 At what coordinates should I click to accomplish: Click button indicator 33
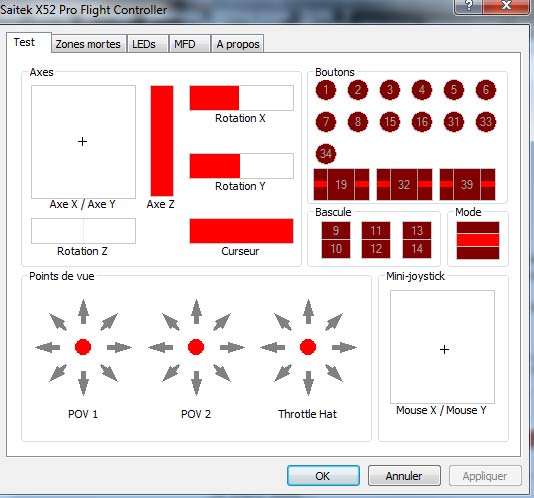pos(486,122)
